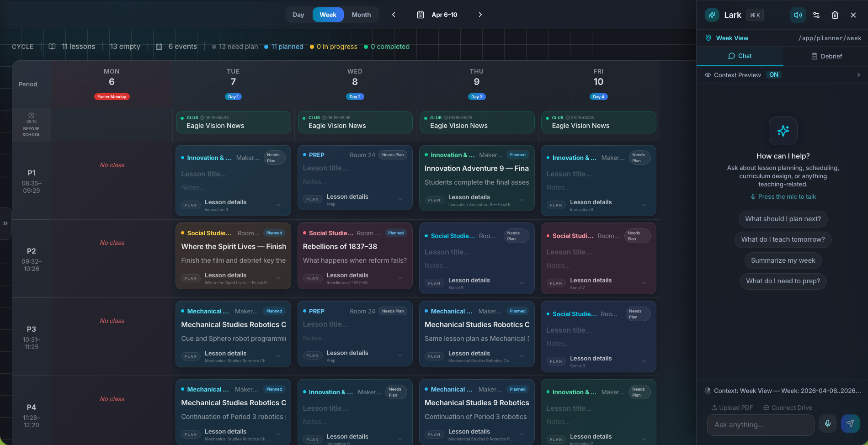Click the 11 planned status indicator
This screenshot has width=868, height=445.
tap(283, 46)
